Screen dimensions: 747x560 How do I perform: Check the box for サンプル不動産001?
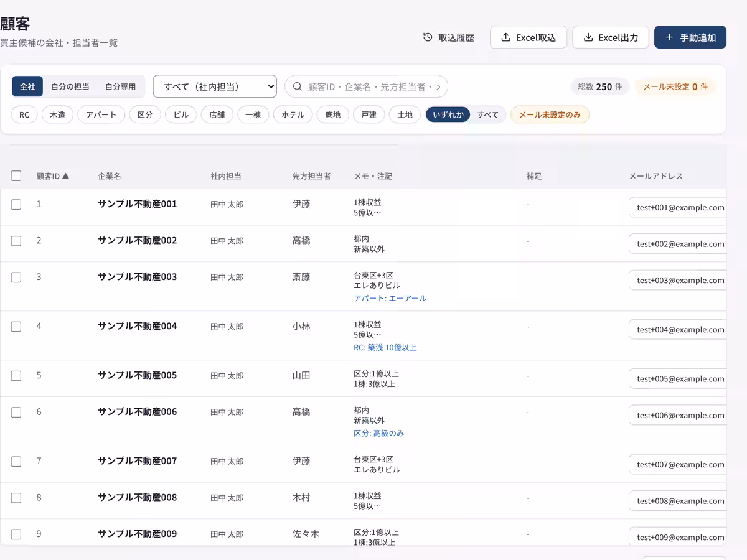coord(16,204)
